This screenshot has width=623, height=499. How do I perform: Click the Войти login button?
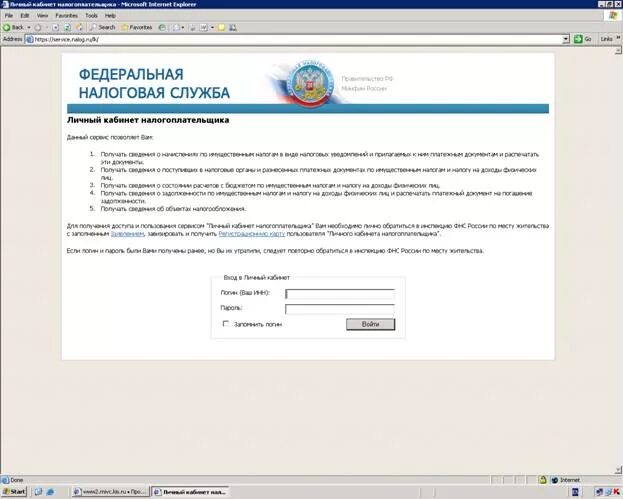(370, 324)
